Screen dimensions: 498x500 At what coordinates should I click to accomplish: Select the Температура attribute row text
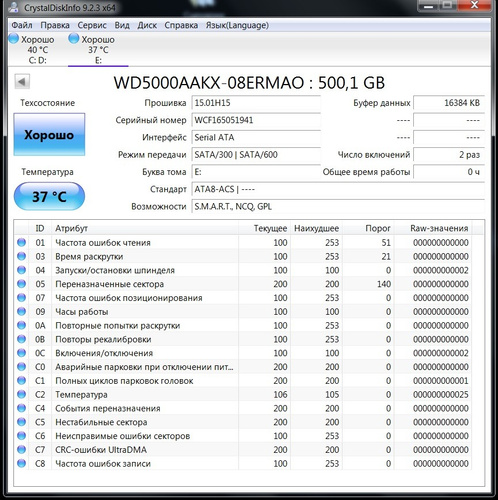[81, 395]
